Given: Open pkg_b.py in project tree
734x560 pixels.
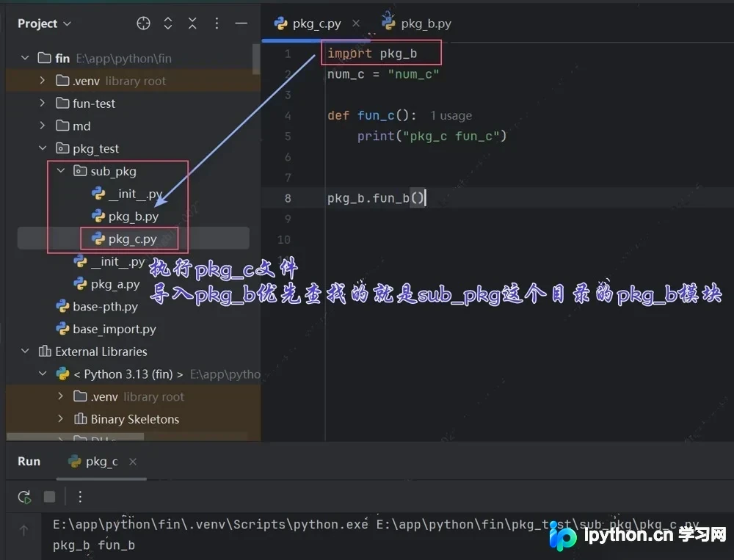Looking at the screenshot, I should click(133, 217).
